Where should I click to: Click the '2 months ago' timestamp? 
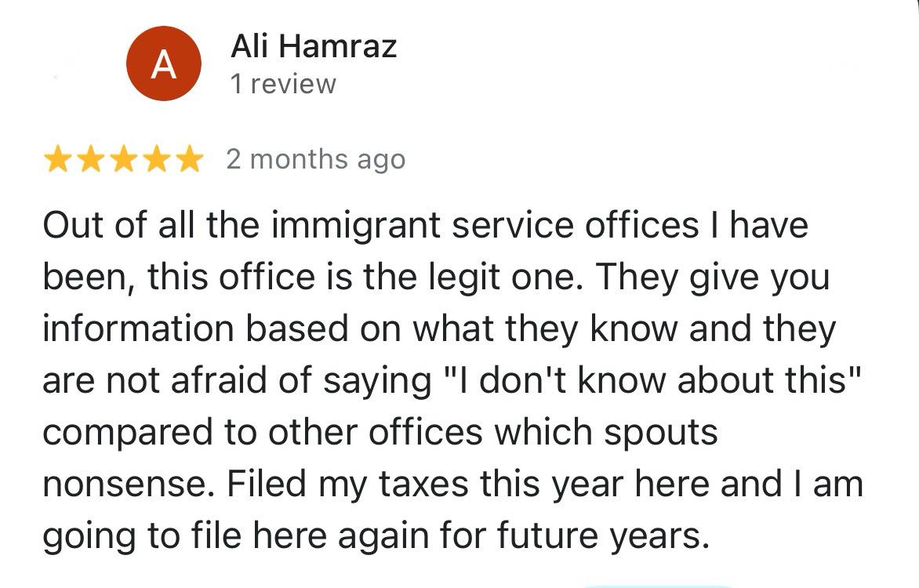coord(316,160)
